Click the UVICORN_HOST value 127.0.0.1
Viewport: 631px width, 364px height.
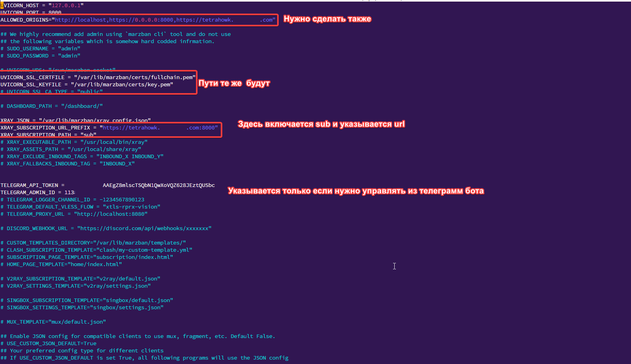point(67,6)
